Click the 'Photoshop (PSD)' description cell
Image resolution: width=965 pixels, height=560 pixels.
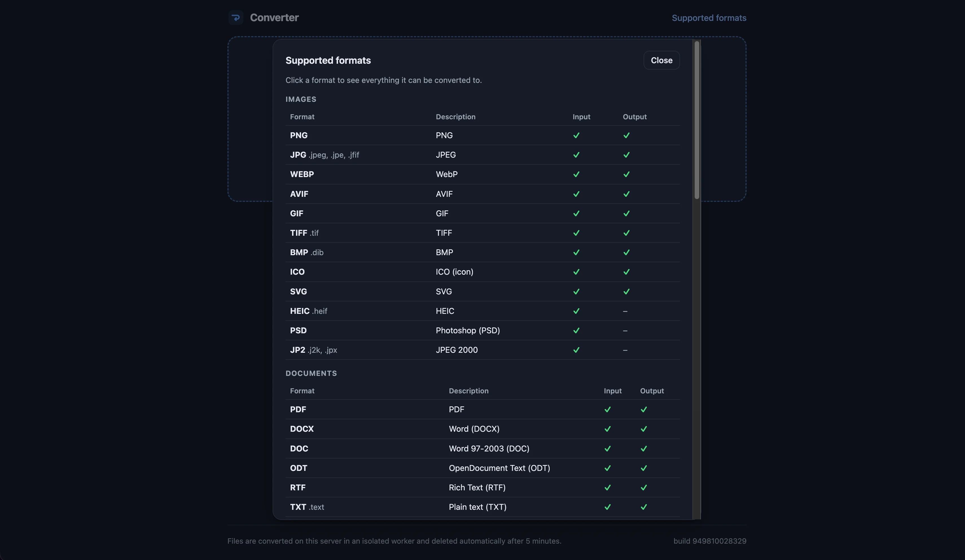point(468,331)
